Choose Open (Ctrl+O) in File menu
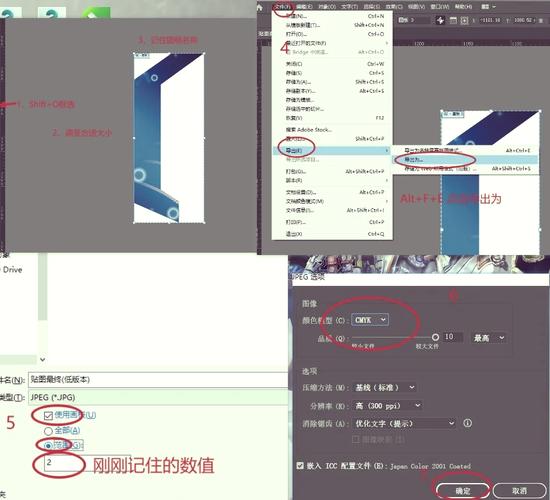Viewport: 550px width, 500px height. coord(333,34)
